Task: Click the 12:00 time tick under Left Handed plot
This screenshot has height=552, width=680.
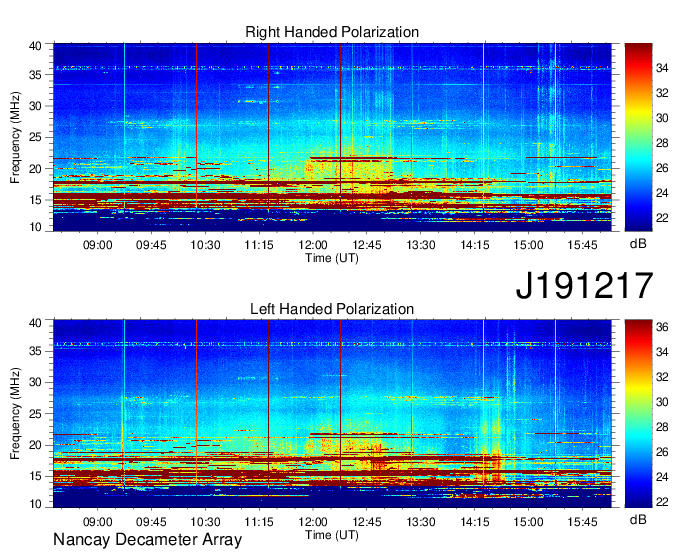Action: tap(313, 522)
